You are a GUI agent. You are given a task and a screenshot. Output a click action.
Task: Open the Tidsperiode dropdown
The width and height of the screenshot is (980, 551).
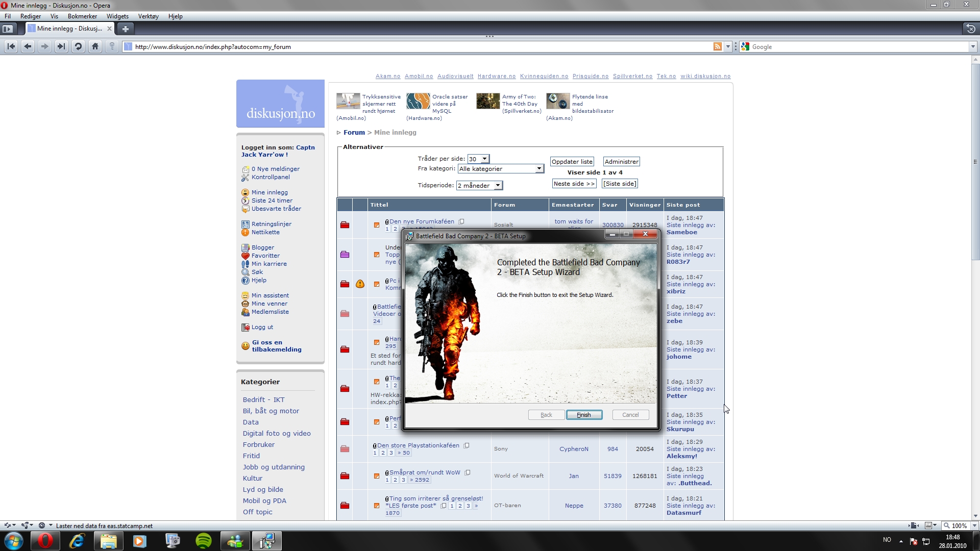point(479,185)
